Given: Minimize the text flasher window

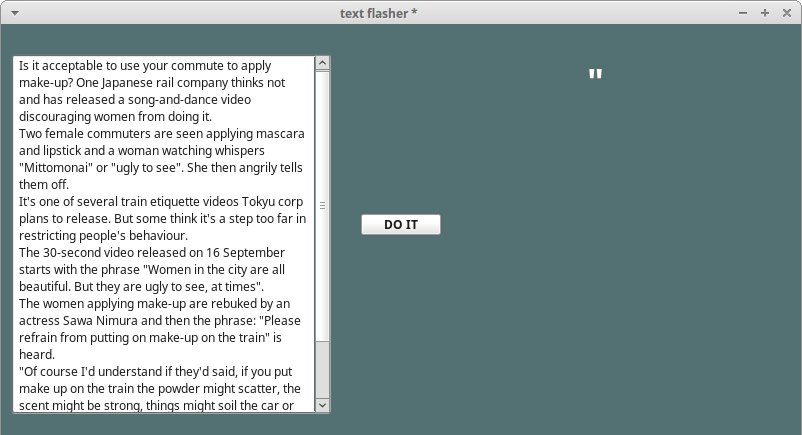Looking at the screenshot, I should point(743,13).
